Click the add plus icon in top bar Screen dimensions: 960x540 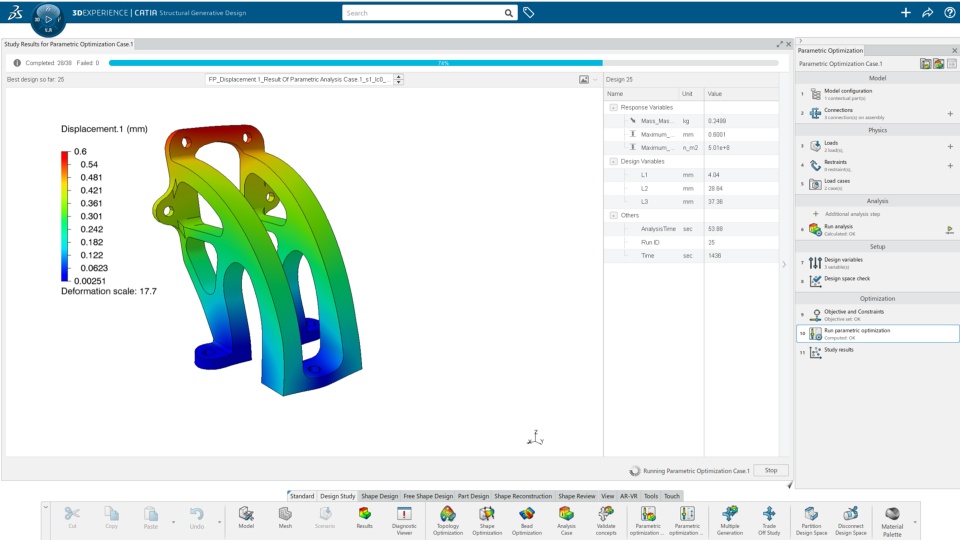click(x=906, y=12)
